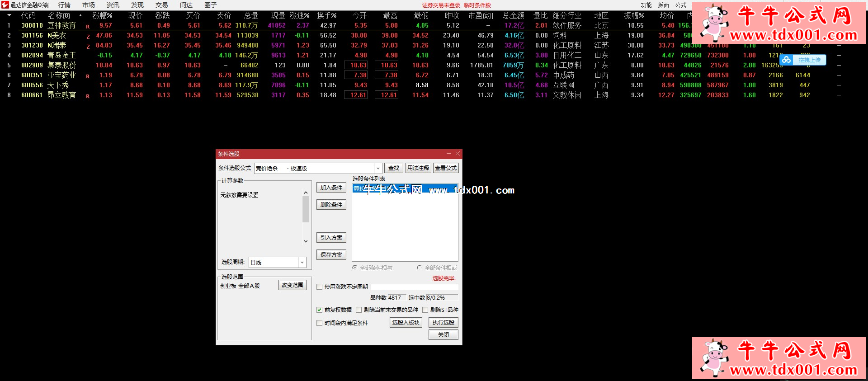
Task: Enable 剔除ST品种 checkbox
Action: tap(425, 310)
